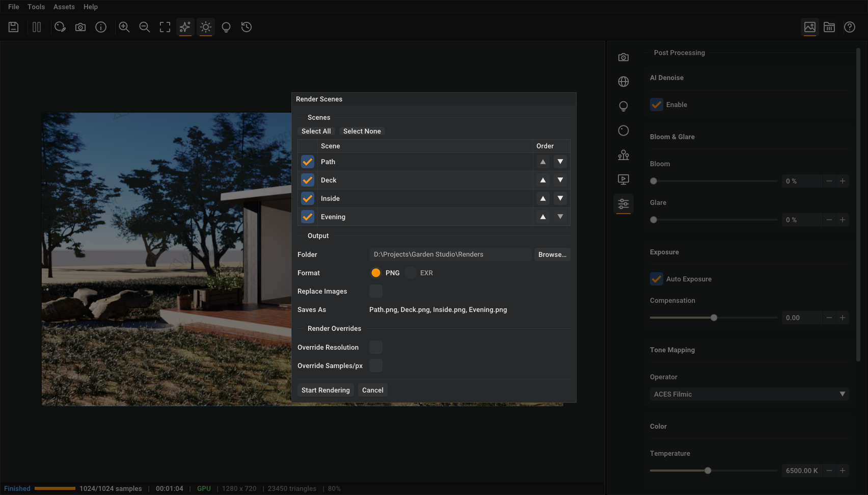Click the zoom out magnifier icon
868x495 pixels.
pos(145,27)
